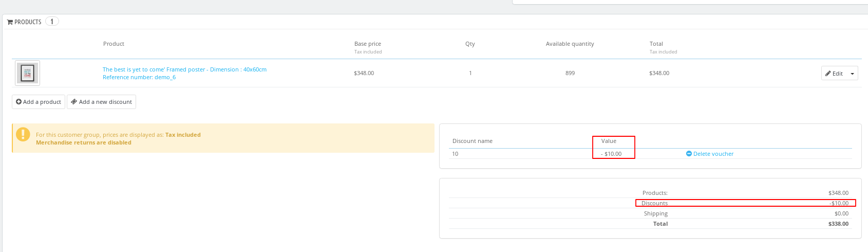
Task: Click the yellow warning exclamation icon
Action: (x=23, y=134)
